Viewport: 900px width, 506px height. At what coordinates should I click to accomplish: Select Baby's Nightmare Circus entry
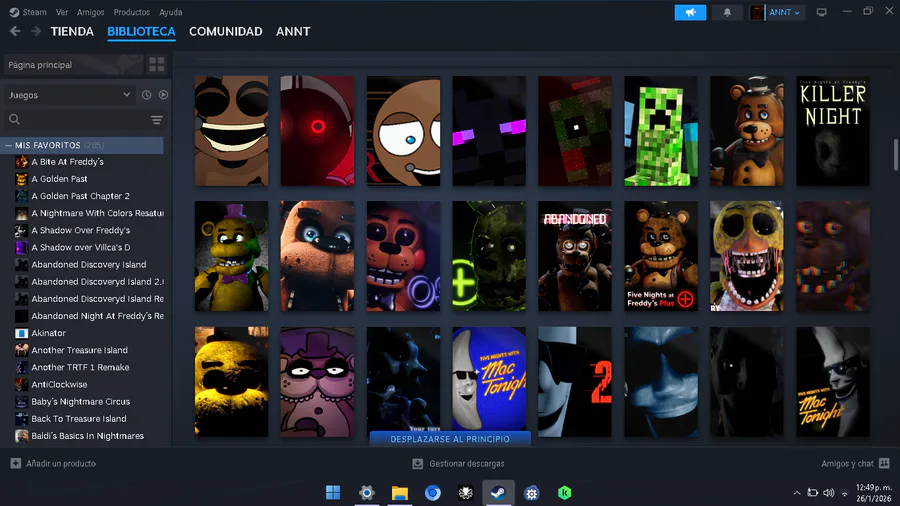coord(80,402)
